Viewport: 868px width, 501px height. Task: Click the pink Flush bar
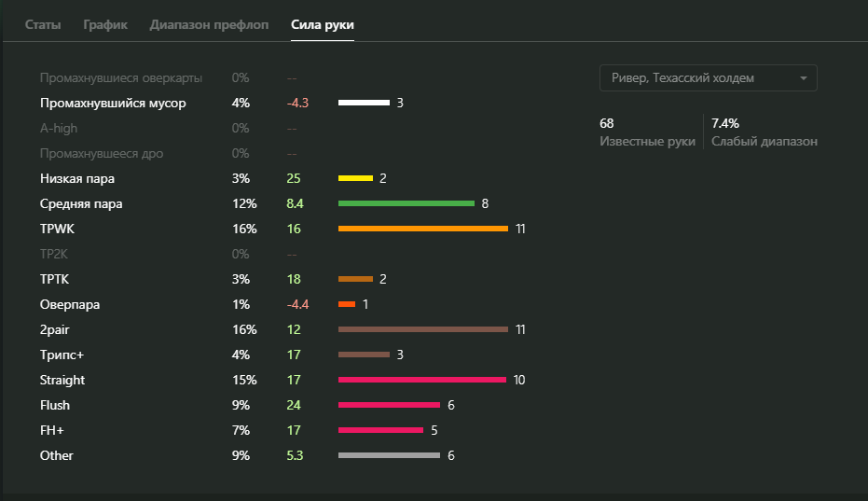tap(389, 405)
